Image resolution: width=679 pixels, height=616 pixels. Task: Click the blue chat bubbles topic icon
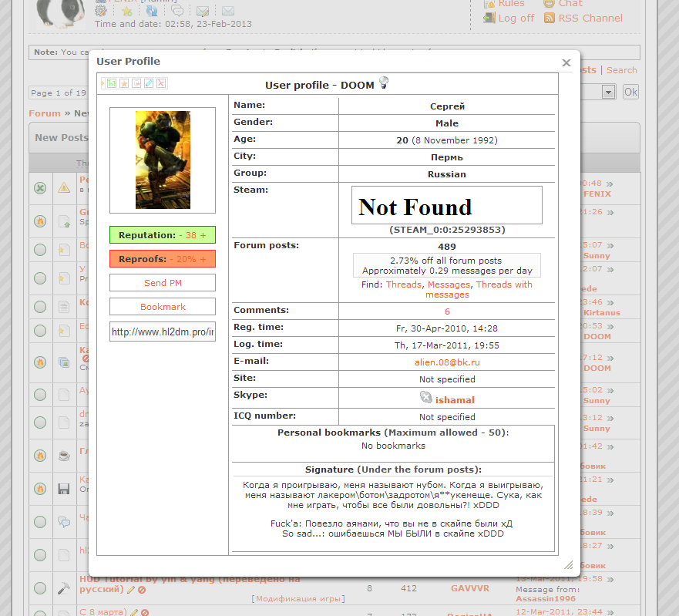[x=64, y=522]
